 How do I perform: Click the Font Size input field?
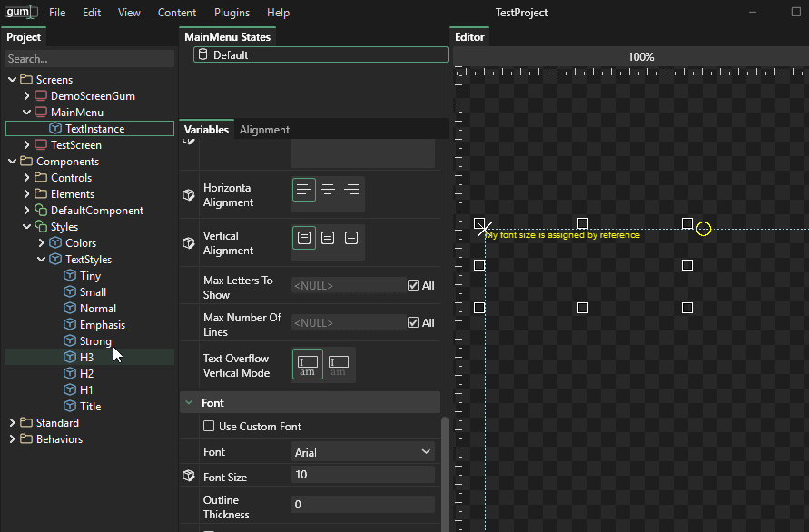[x=362, y=475]
